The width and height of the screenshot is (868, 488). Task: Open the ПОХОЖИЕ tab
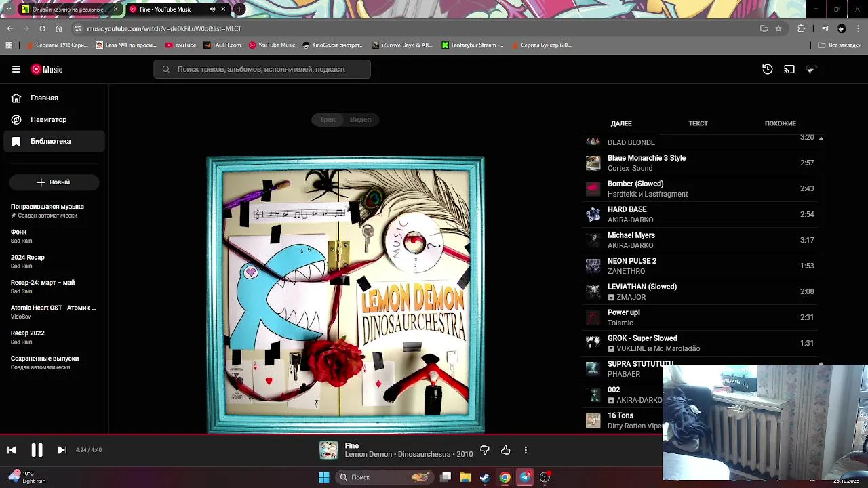point(780,123)
